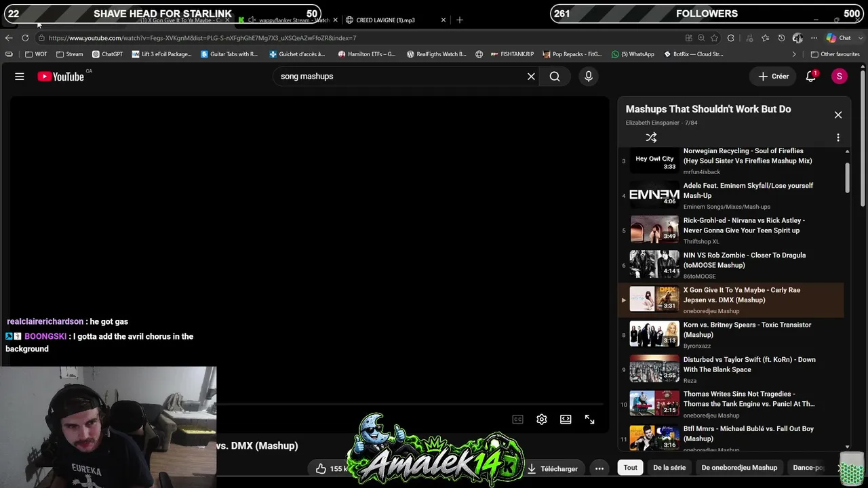868x488 pixels.
Task: Close the Mashups playlist panel
Action: [x=838, y=115]
